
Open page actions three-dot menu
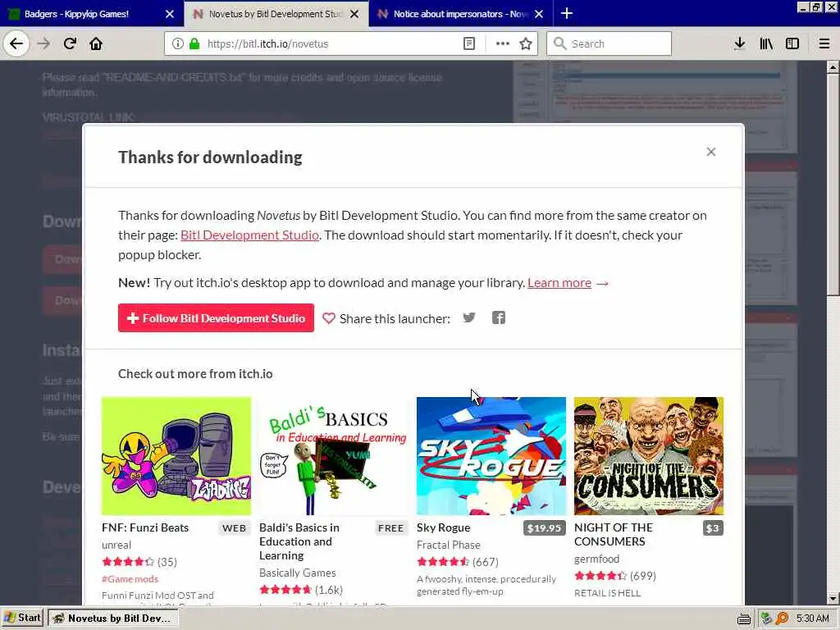coord(502,43)
